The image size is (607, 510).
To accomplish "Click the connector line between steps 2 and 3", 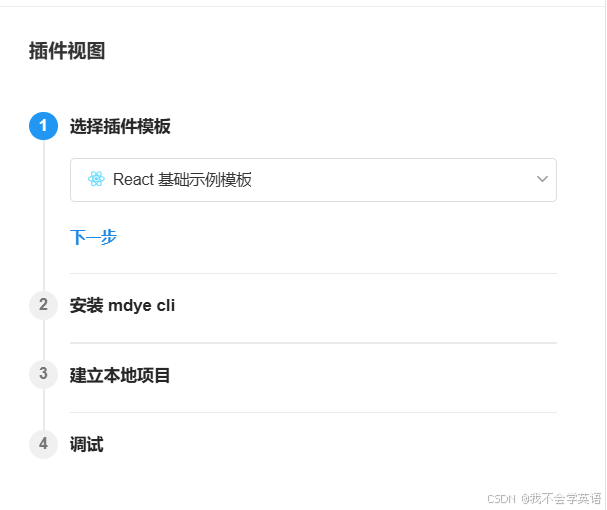I will click(x=44, y=340).
